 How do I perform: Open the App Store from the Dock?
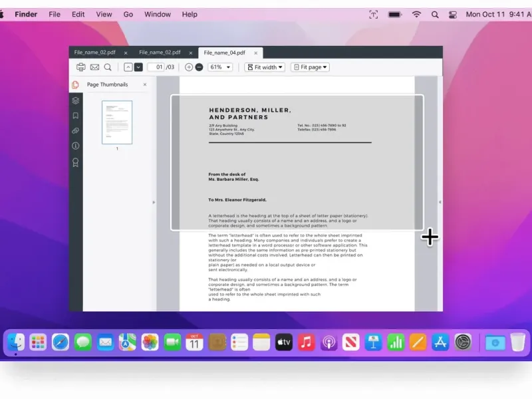[440, 342]
